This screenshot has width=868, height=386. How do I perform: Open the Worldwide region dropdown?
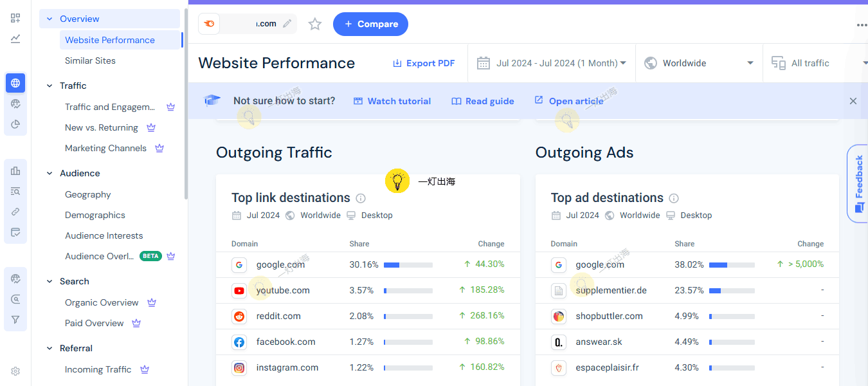[x=698, y=63]
